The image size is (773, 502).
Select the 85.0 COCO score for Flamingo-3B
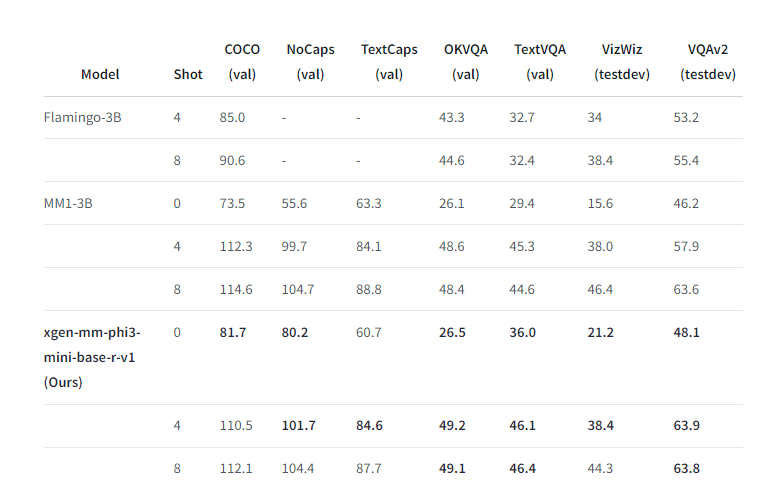(232, 118)
